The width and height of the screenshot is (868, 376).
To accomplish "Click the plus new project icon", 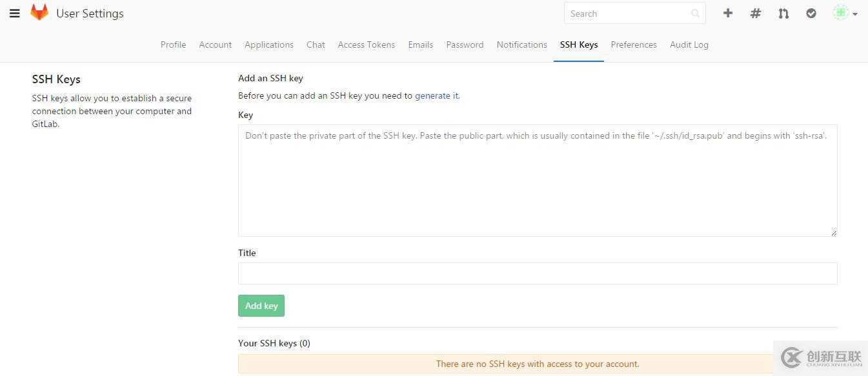I will pyautogui.click(x=728, y=13).
